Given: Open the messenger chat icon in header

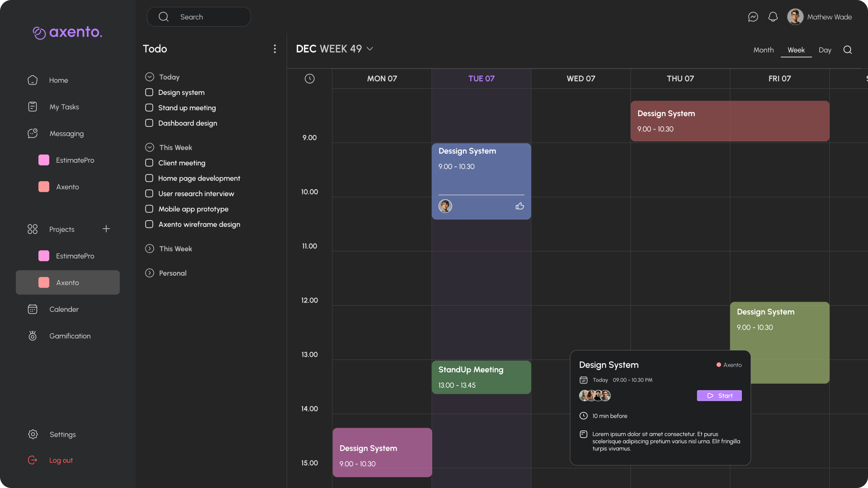Looking at the screenshot, I should click(753, 17).
